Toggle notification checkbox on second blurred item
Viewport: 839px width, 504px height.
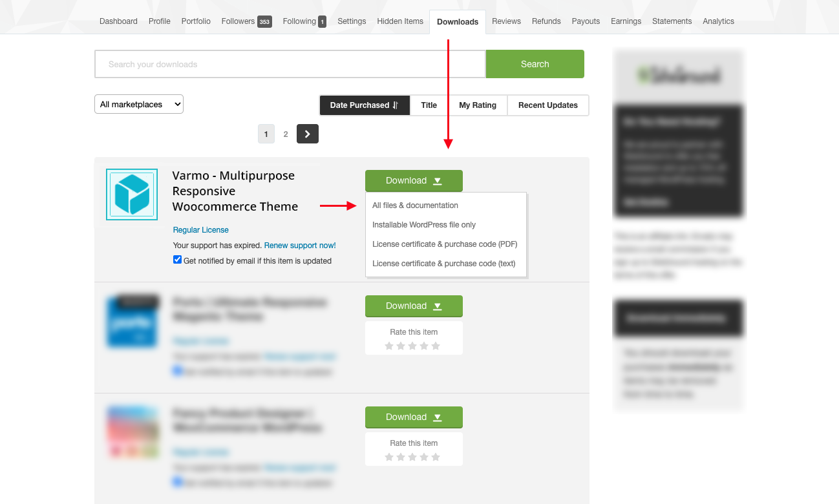click(x=178, y=371)
